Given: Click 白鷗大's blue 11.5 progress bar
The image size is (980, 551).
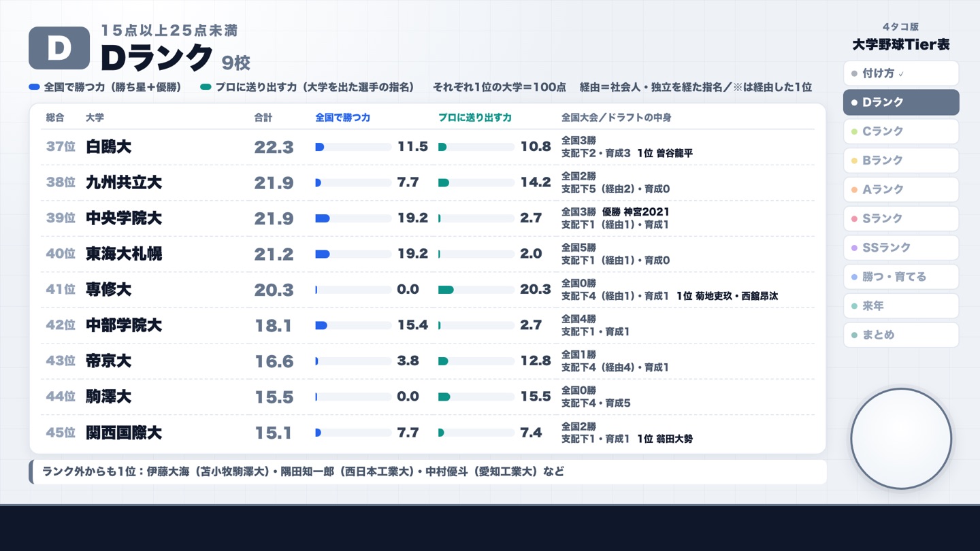Looking at the screenshot, I should 354,147.
